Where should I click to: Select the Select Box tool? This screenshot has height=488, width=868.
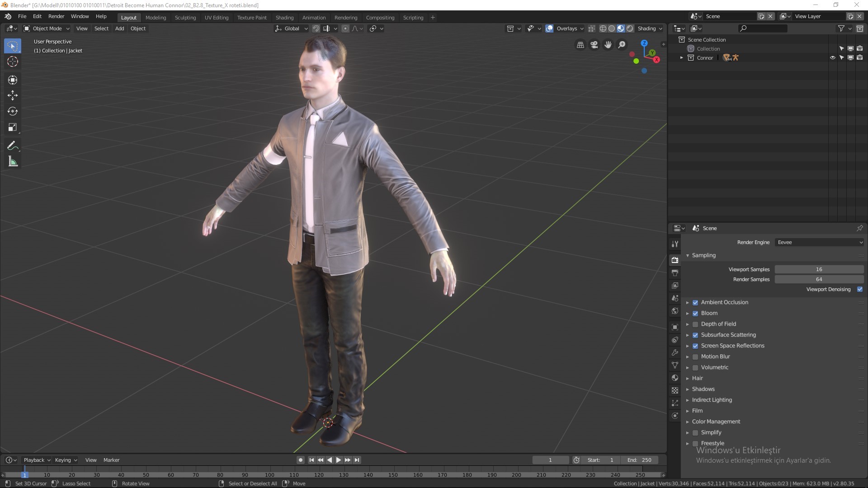[13, 46]
